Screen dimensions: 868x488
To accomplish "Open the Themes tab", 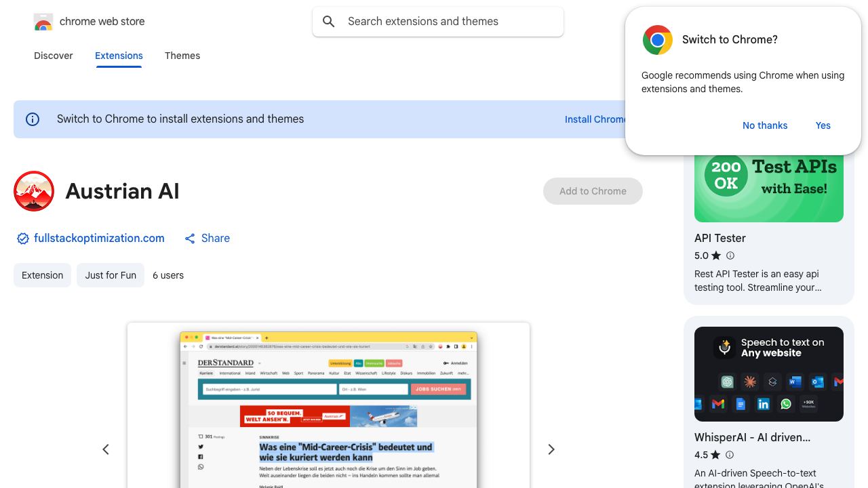I will point(182,56).
